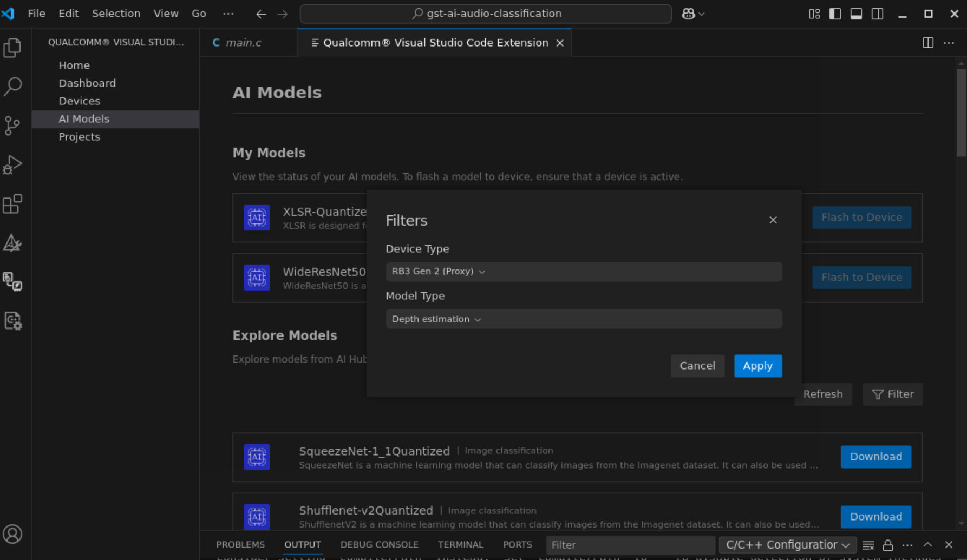The width and height of the screenshot is (967, 560).
Task: Toggle output scroll lock
Action: [x=887, y=545]
